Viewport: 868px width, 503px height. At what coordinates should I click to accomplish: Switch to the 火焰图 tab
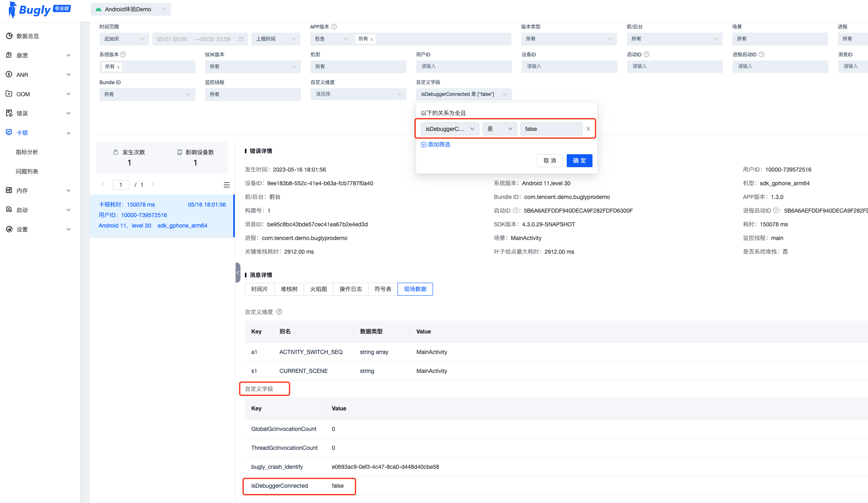[x=319, y=289]
